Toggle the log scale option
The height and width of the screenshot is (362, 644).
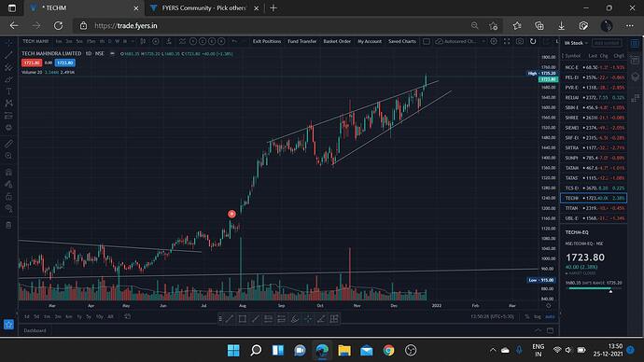click(538, 317)
